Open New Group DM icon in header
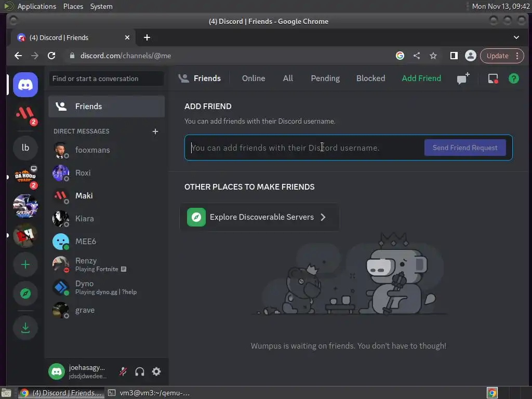This screenshot has height=399, width=532. tap(463, 78)
